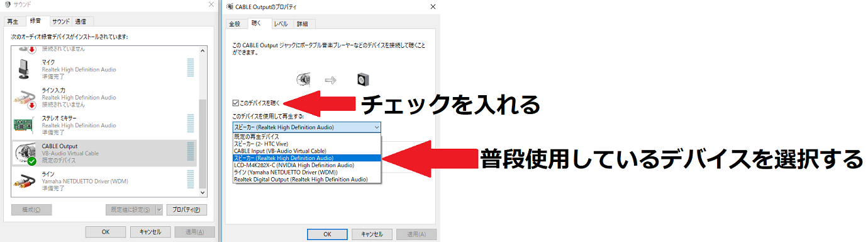
Task: Close the CABLE Output properties window
Action: 432,6
